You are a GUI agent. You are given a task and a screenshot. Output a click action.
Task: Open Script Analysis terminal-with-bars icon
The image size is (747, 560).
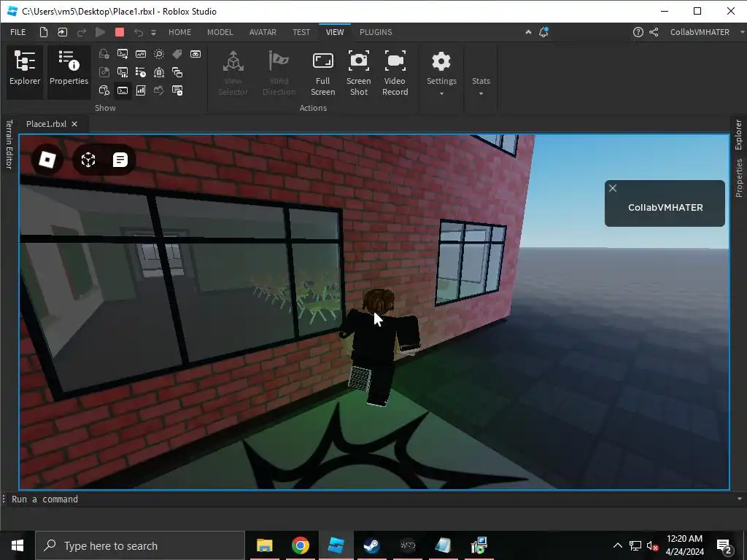(x=123, y=72)
